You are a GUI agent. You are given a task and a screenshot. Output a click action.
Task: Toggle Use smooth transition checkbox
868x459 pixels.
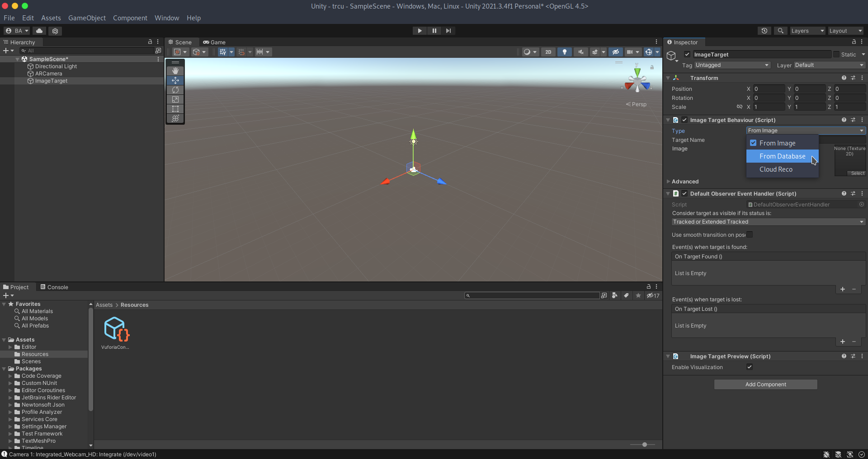point(750,234)
